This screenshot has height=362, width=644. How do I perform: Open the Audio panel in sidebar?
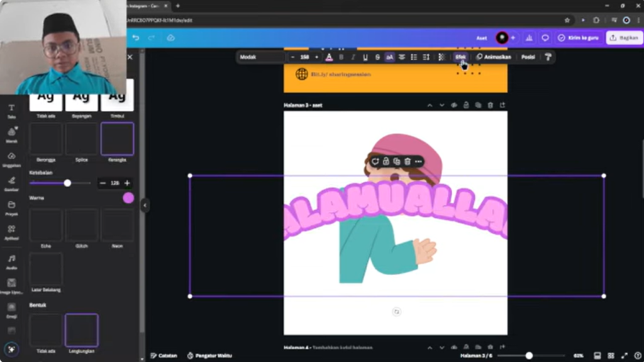tap(11, 261)
